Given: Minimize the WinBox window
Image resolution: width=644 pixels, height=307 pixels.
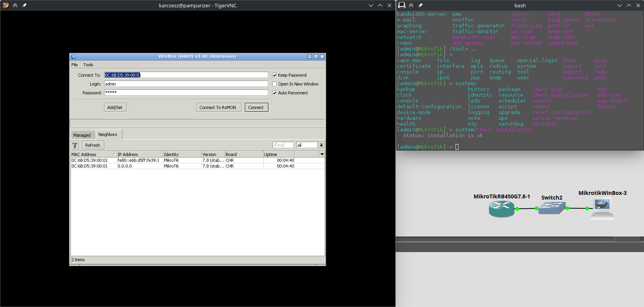Looking at the screenshot, I should click(310, 57).
